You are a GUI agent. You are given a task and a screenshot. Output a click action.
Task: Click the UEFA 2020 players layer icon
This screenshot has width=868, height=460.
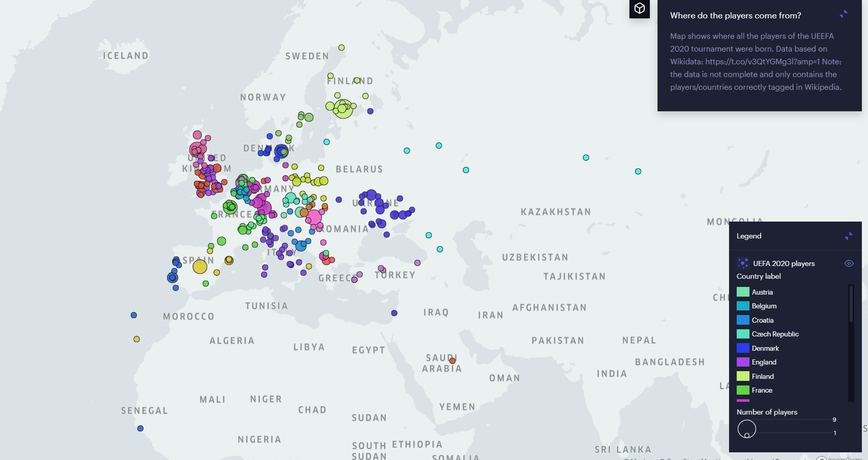tap(743, 263)
